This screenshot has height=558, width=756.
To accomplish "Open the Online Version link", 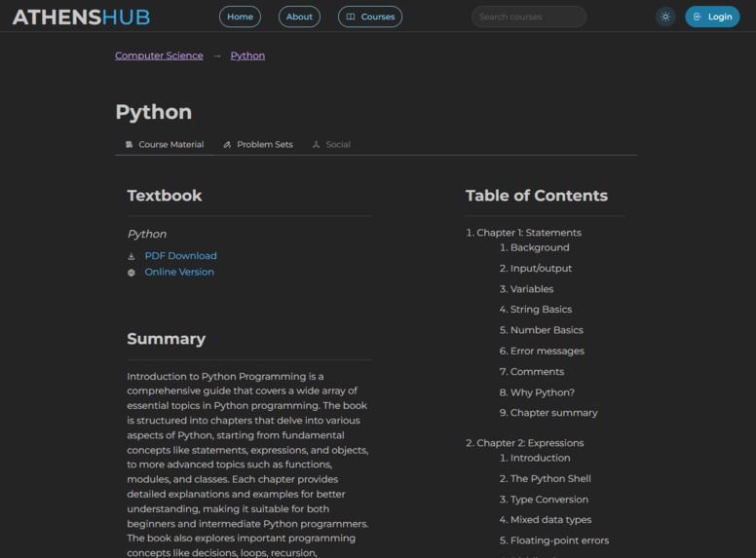I will point(179,273).
